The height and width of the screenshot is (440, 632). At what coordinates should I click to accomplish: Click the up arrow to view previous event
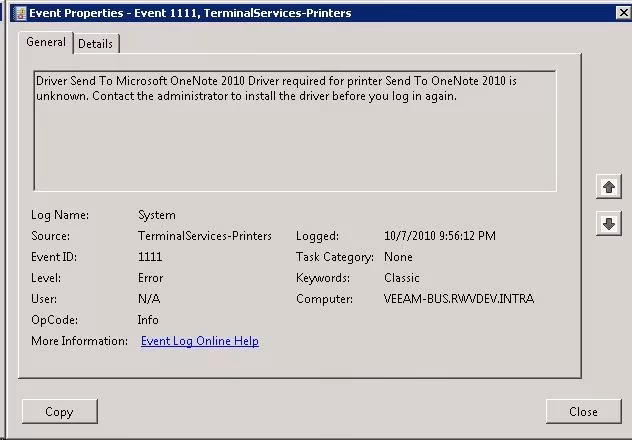point(609,187)
